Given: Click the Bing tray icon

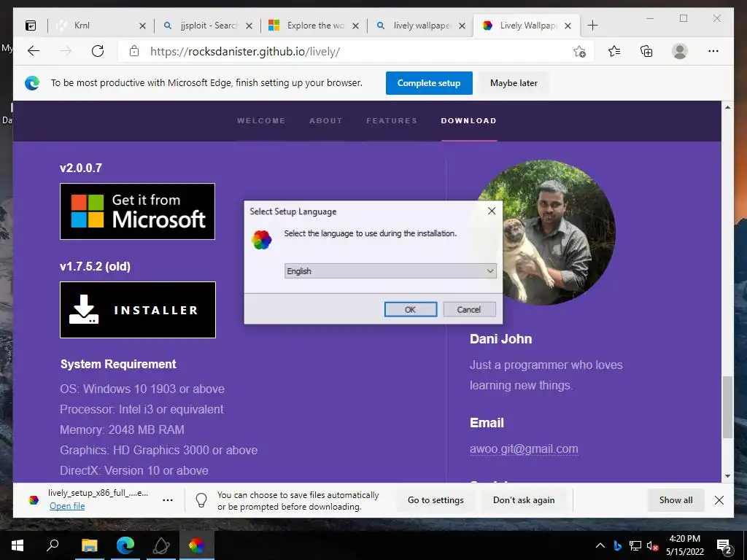Looking at the screenshot, I should (618, 545).
